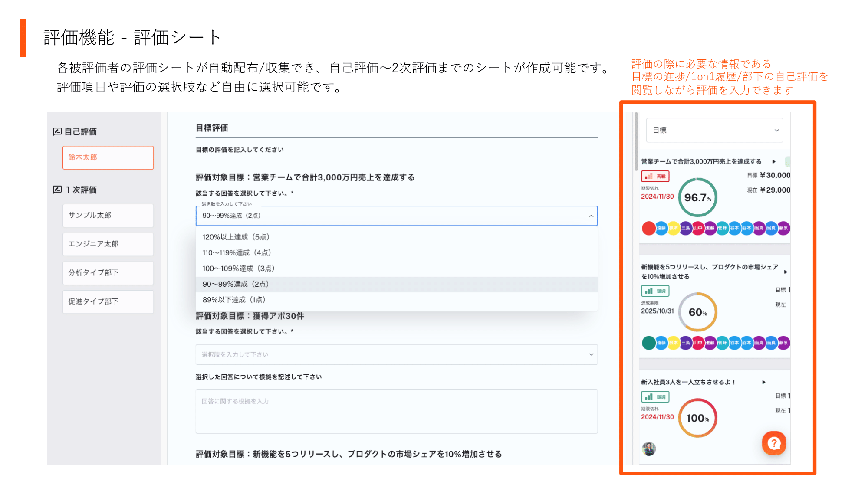The height and width of the screenshot is (488, 868).
Task: Select 鈴木太郎 under 自己評価
Action: click(x=108, y=157)
